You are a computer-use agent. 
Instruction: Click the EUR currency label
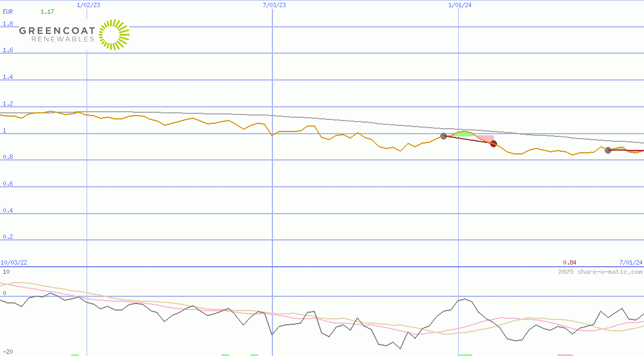(x=8, y=11)
